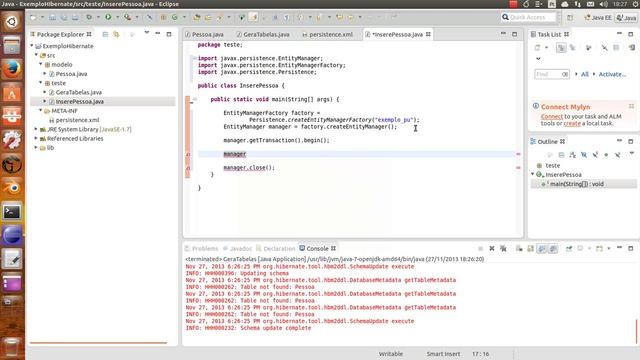Screen dimensions: 640x360
Task: Click the Save toolbar icon
Action: (x=53, y=18)
